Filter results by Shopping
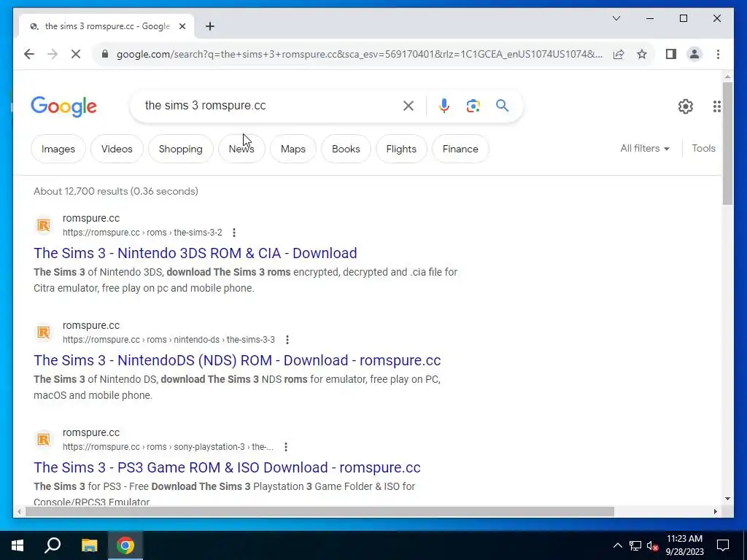This screenshot has height=560, width=747. [181, 149]
